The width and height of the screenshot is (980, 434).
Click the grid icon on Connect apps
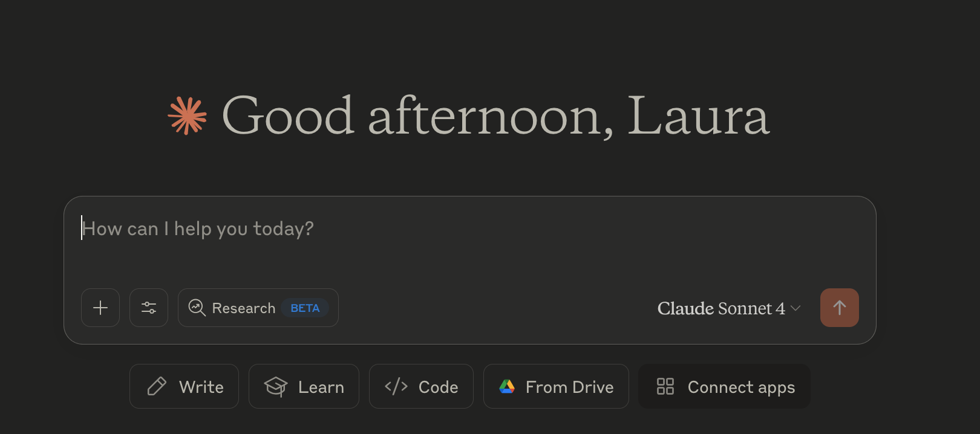tap(665, 386)
